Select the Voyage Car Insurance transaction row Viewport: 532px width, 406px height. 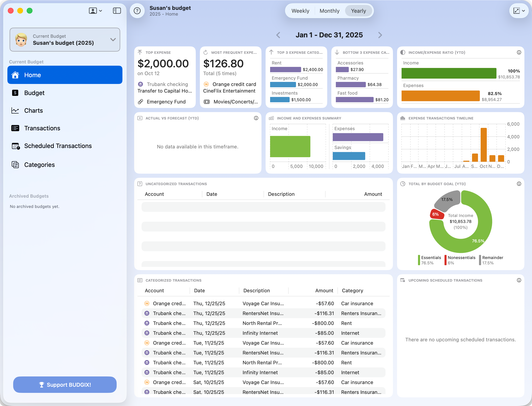coord(264,303)
